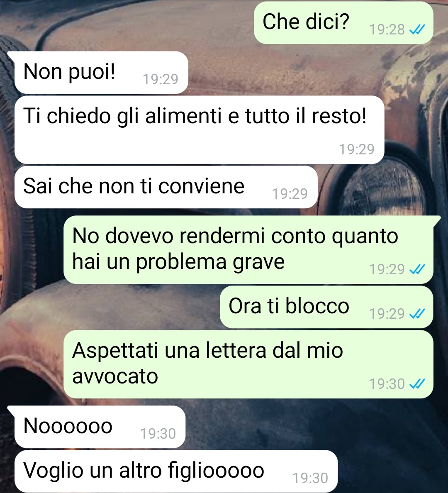Viewport: 448px width, 493px height.
Task: Click the 19:29 time on 'conviene' message
Action: click(x=290, y=194)
